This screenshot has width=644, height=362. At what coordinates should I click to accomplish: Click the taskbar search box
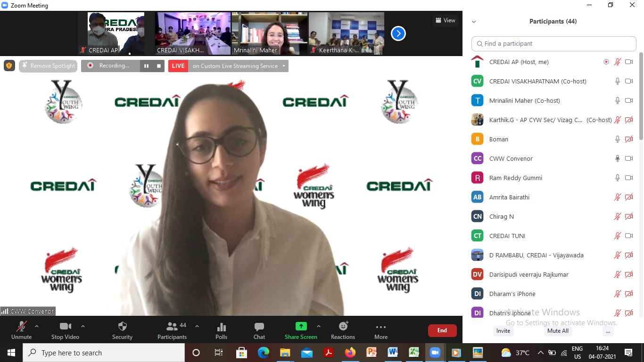[x=104, y=353]
